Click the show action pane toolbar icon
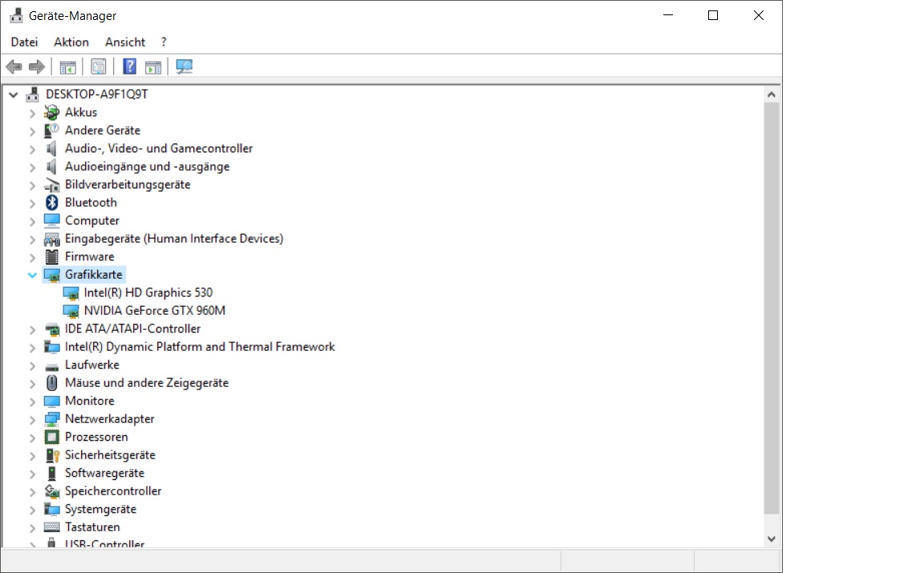 (153, 67)
